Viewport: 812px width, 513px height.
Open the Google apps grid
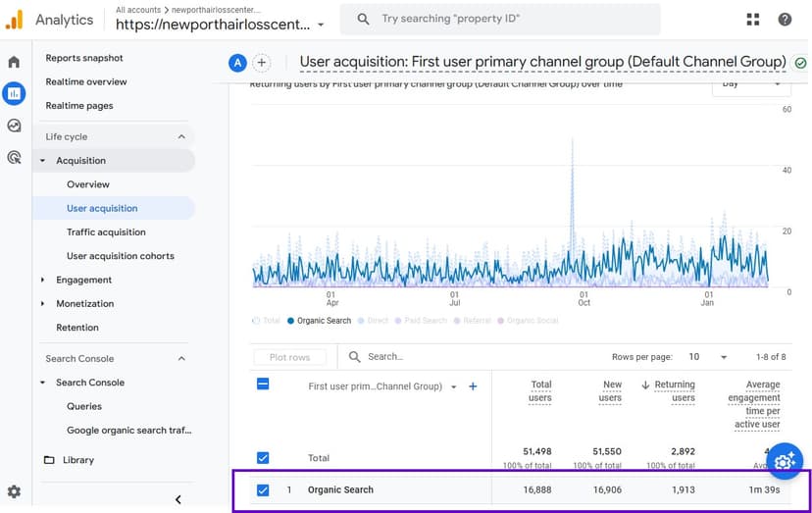point(753,20)
